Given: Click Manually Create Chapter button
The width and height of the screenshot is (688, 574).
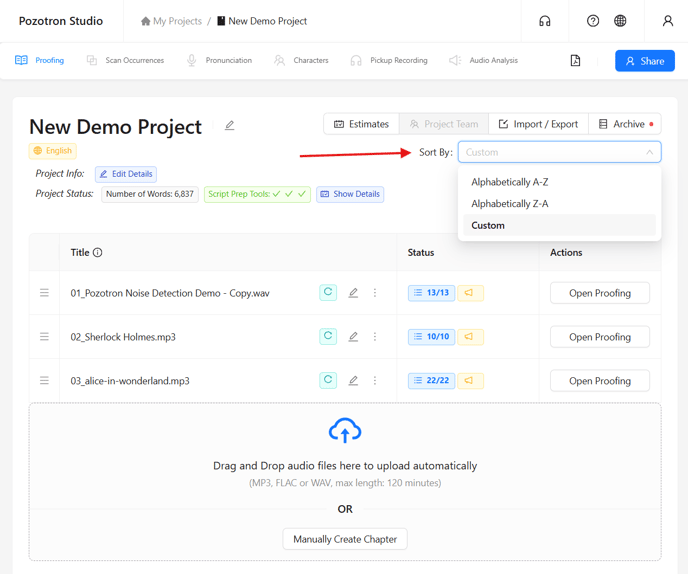Looking at the screenshot, I should pyautogui.click(x=345, y=539).
